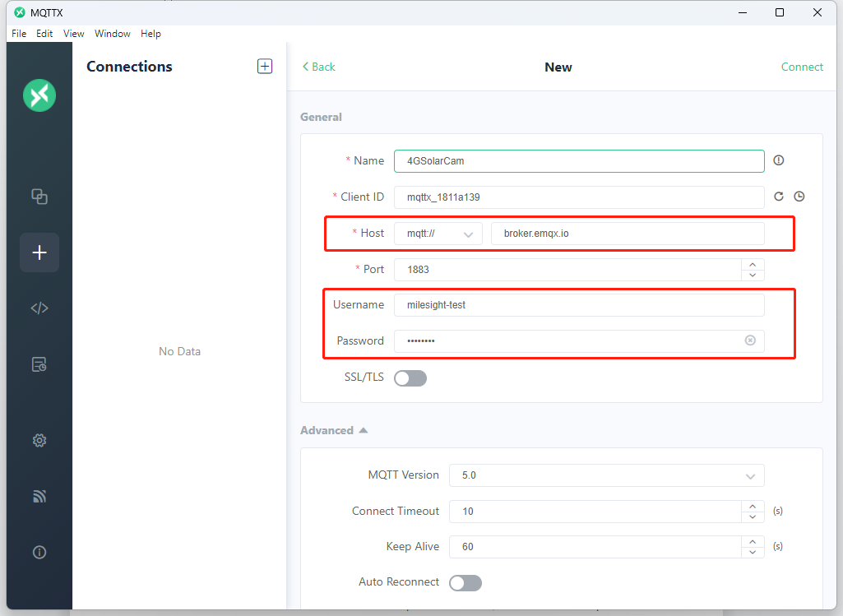
Task: Click the Username field milesight-test
Action: pos(579,305)
